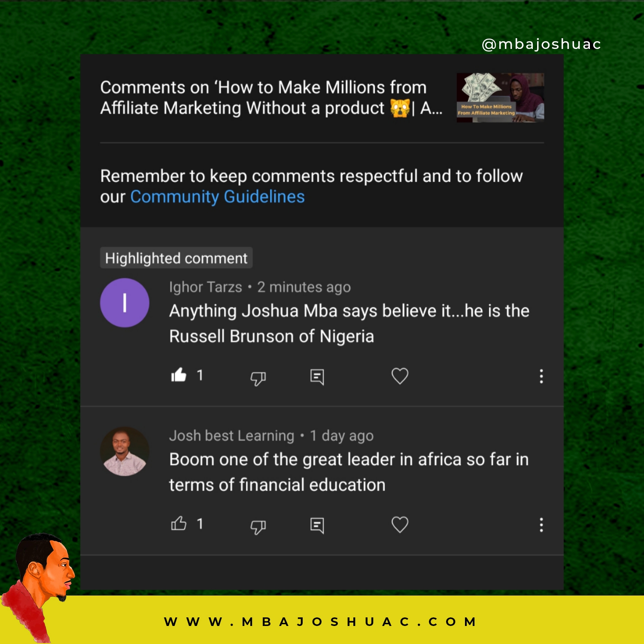Open the affiliate marketing video thumbnail
Viewport: 644px width, 644px height.
500,97
